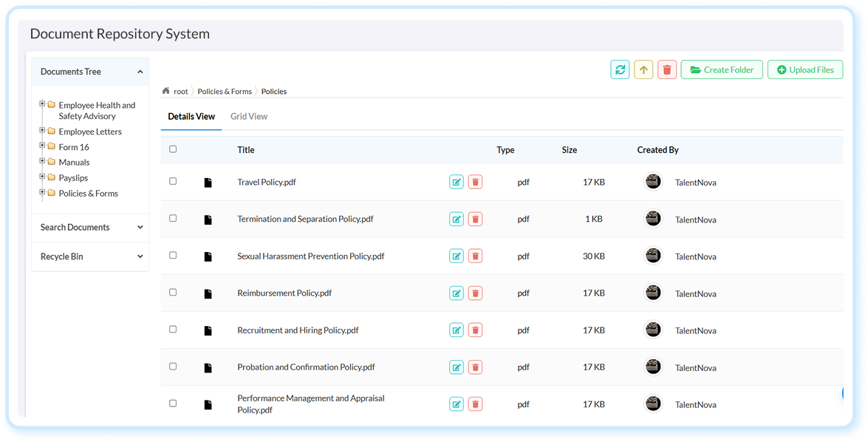The image size is (868, 442).
Task: Open Policies & Forms in the breadcrumb
Action: 225,92
